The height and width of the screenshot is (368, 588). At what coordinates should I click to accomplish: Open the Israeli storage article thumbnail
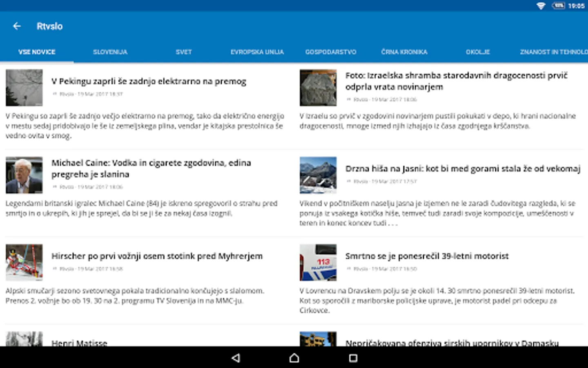tap(318, 88)
